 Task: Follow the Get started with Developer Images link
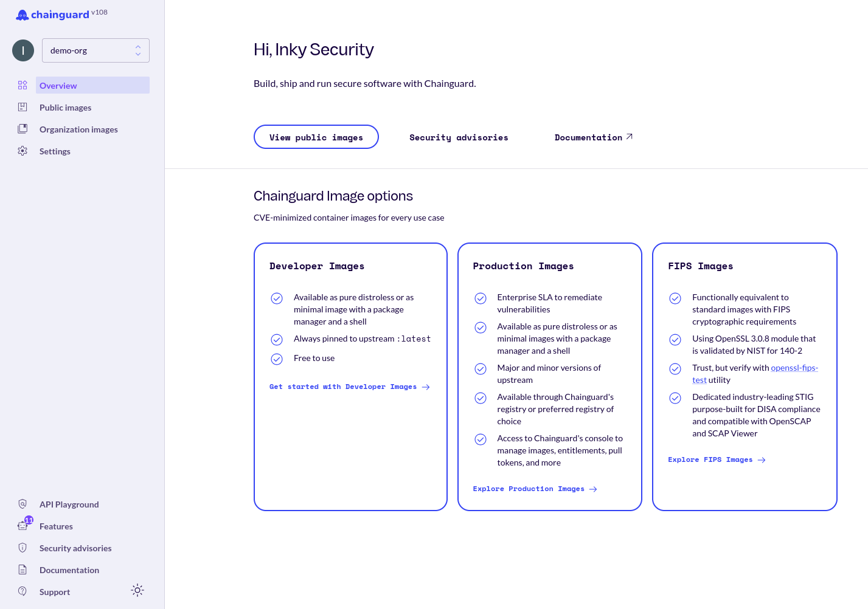pos(350,387)
